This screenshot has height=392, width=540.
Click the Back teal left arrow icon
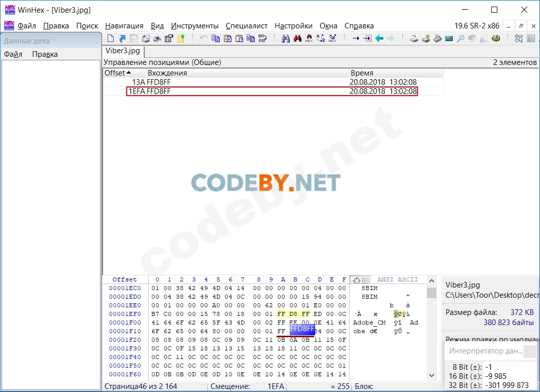(x=379, y=38)
